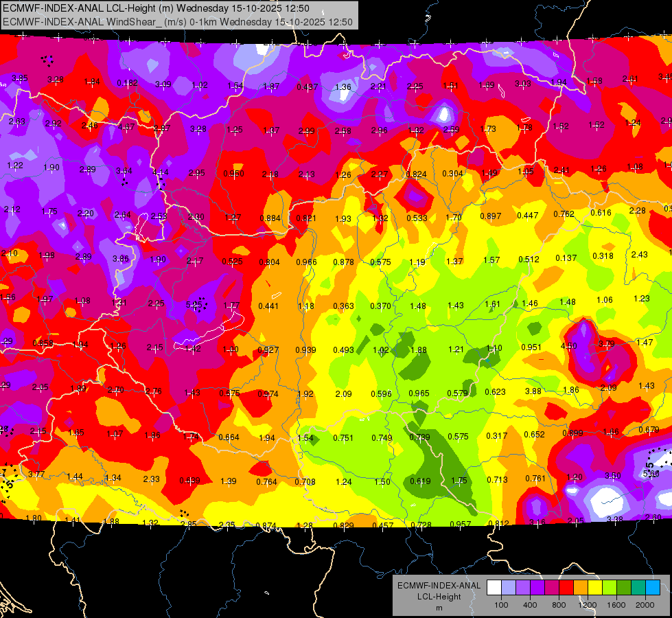Click the wind shear value "0.437"
The image size is (672, 618).
pos(308,87)
